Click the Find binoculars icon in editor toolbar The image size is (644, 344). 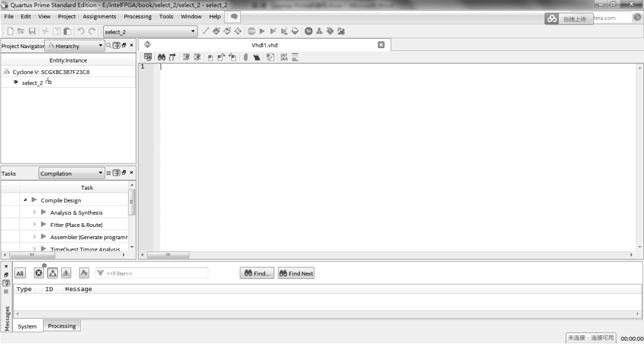pos(161,57)
